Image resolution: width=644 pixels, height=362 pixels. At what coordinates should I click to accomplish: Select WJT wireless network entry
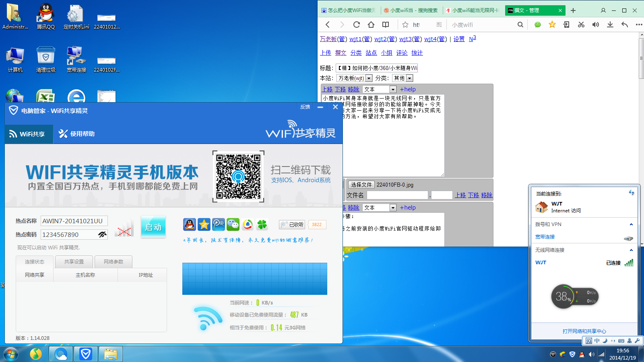pos(584,263)
